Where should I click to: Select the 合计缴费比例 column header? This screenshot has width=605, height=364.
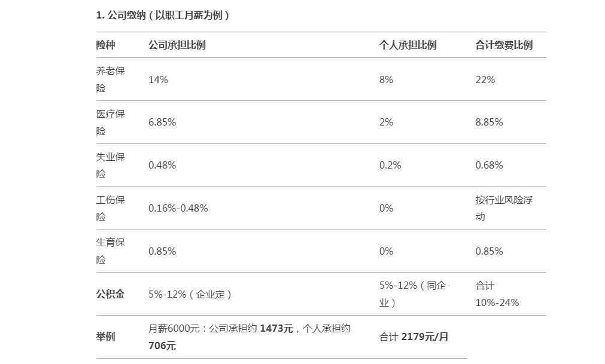click(503, 45)
